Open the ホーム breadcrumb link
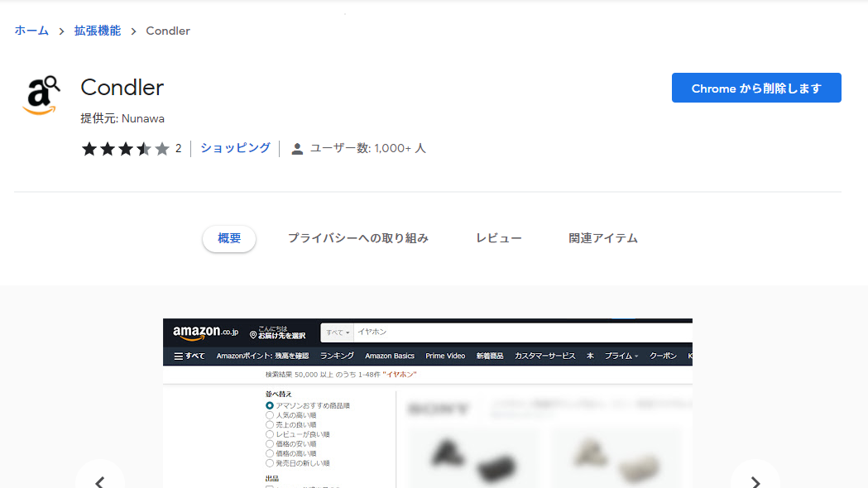Viewport: 868px width, 488px height. 31,31
